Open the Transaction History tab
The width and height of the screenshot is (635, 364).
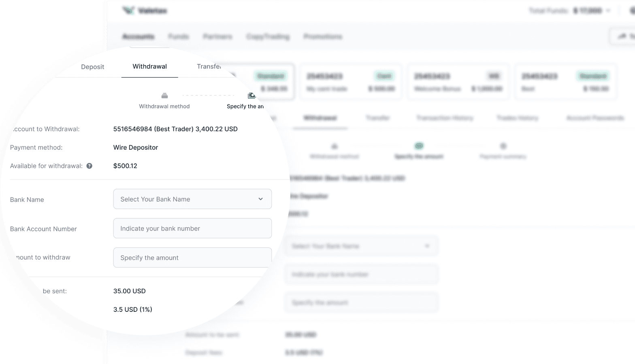pyautogui.click(x=444, y=118)
